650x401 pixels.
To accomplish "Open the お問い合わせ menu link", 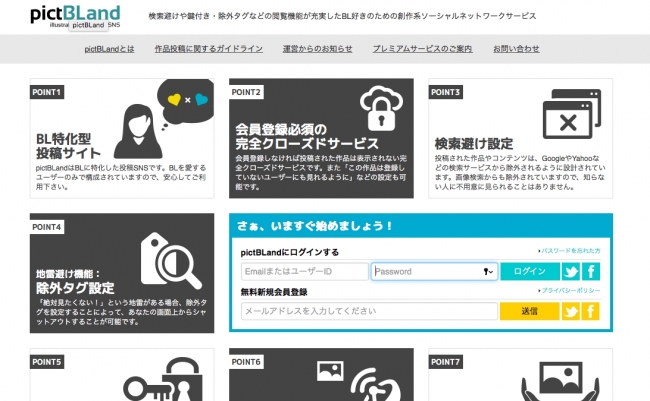I will tap(516, 49).
